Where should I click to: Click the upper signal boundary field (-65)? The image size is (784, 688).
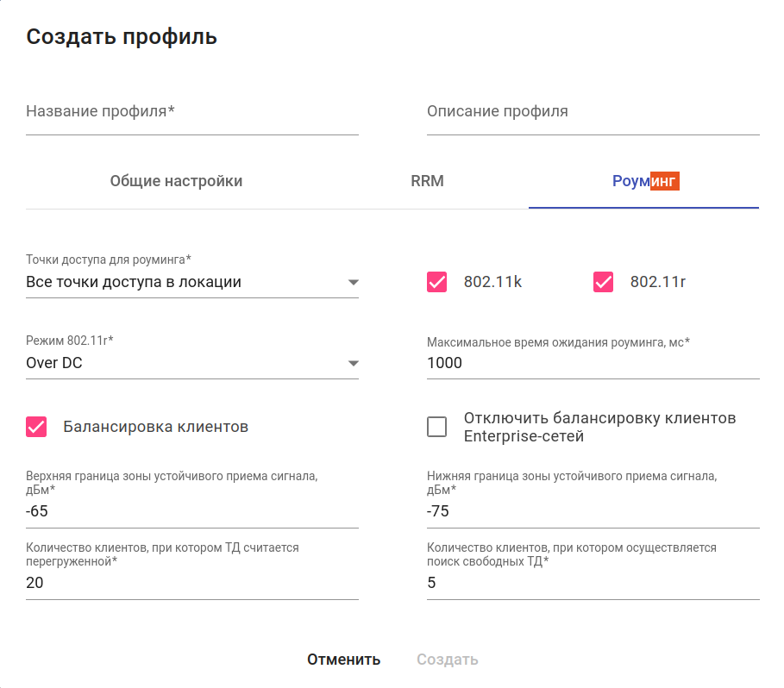[191, 512]
